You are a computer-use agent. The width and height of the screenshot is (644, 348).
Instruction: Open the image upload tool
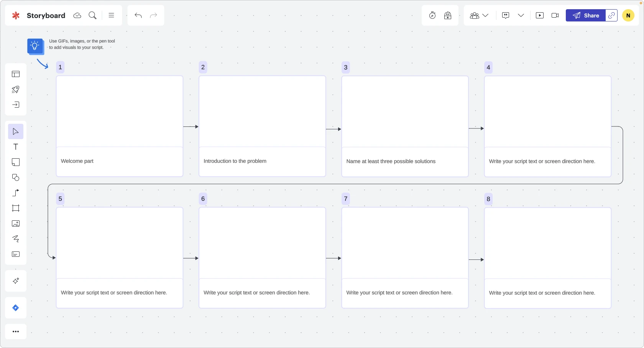click(x=16, y=223)
